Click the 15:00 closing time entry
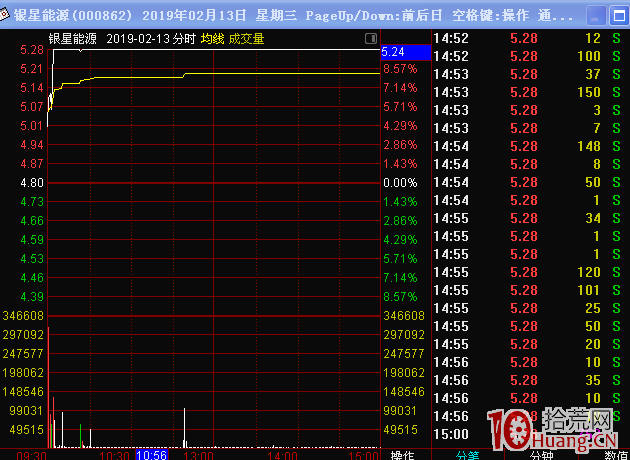 (x=451, y=434)
